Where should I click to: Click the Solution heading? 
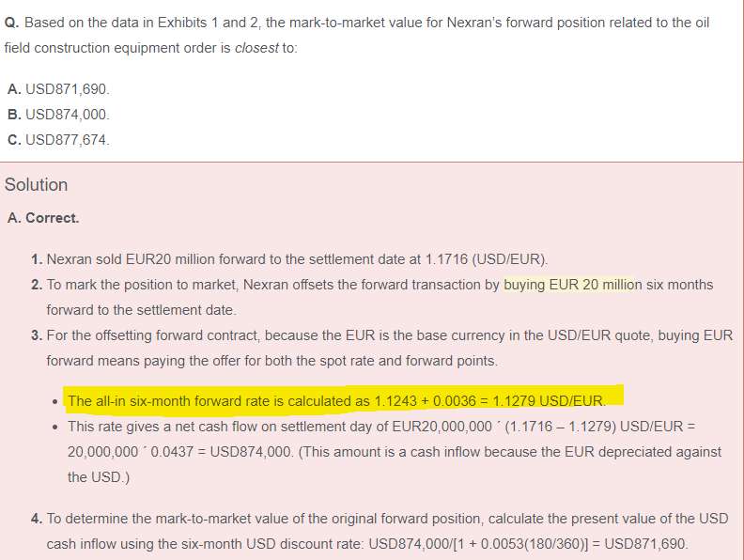[37, 185]
